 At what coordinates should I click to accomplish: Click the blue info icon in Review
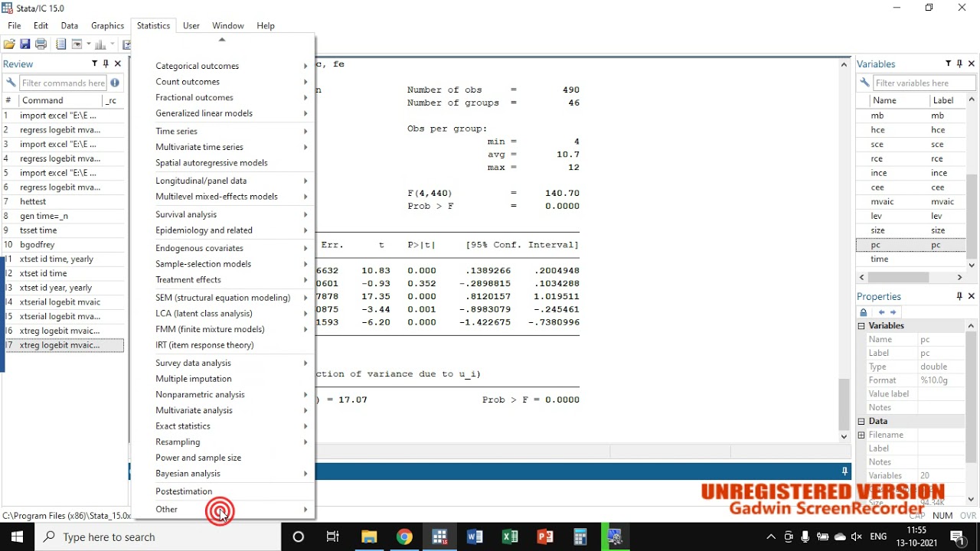115,83
